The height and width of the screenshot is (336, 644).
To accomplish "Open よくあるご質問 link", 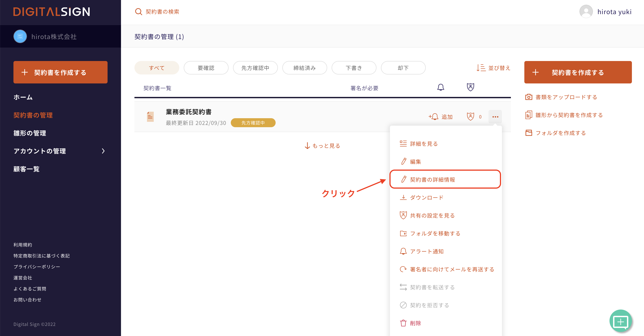I will click(x=30, y=289).
